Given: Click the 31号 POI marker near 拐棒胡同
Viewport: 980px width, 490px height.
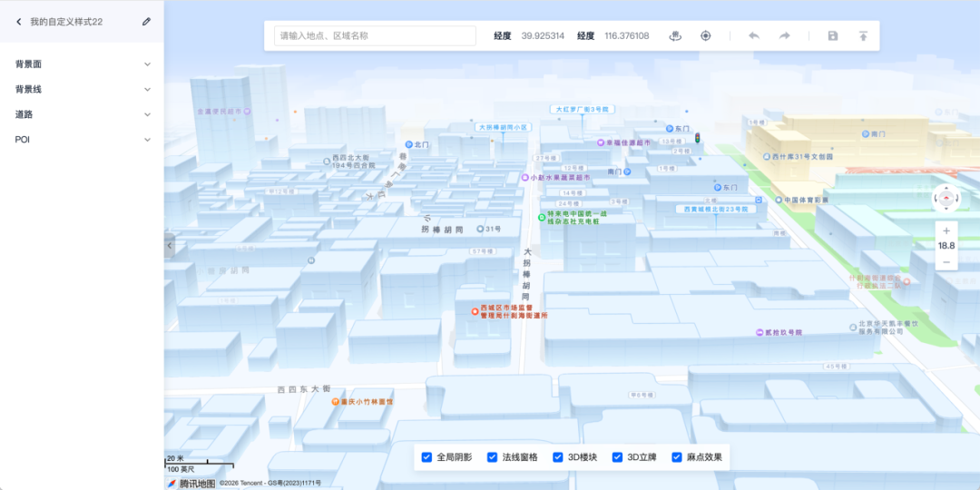Looking at the screenshot, I should click(480, 230).
